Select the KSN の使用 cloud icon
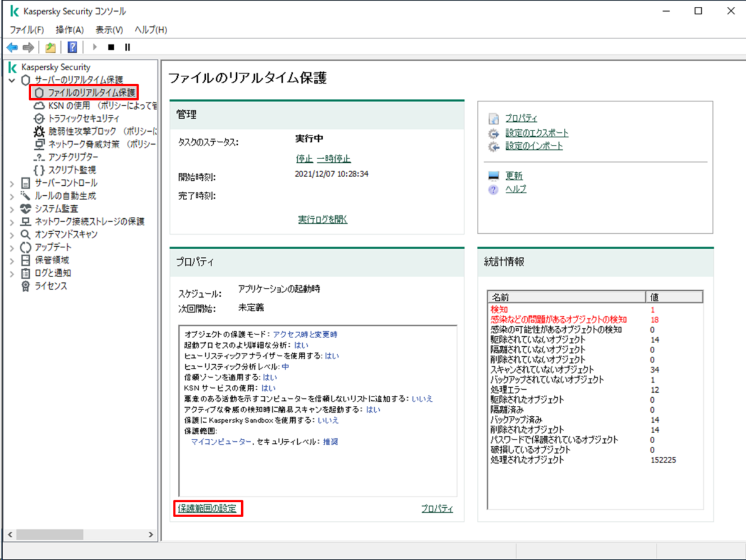746x560 pixels. click(39, 106)
